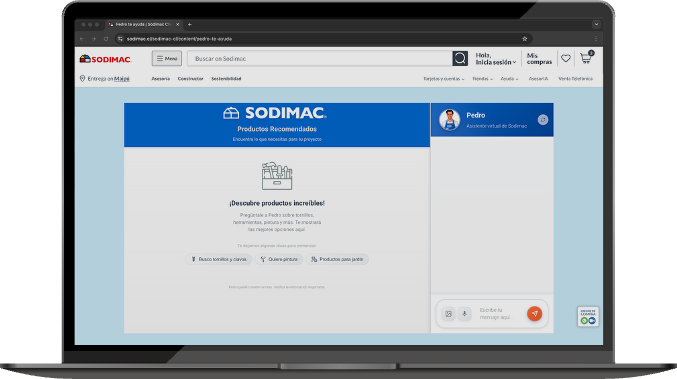Change delivery location Maipú
The height and width of the screenshot is (379, 677).
tap(122, 79)
